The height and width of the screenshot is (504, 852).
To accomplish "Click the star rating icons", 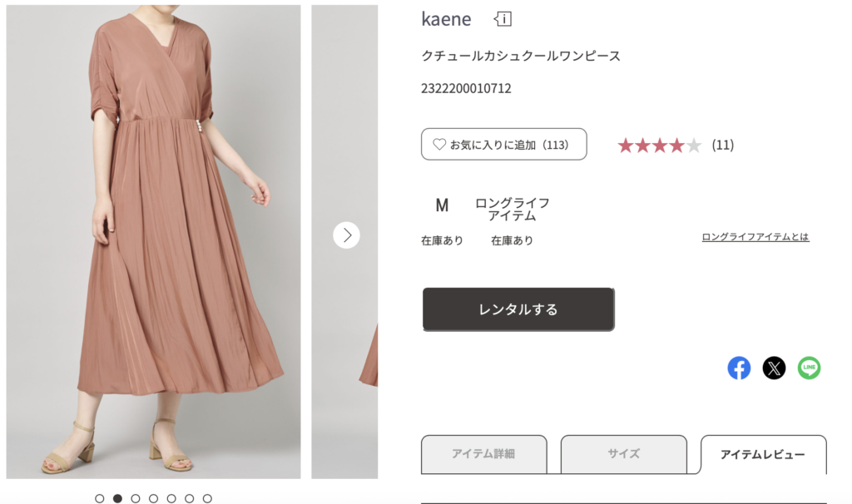I will [x=659, y=146].
